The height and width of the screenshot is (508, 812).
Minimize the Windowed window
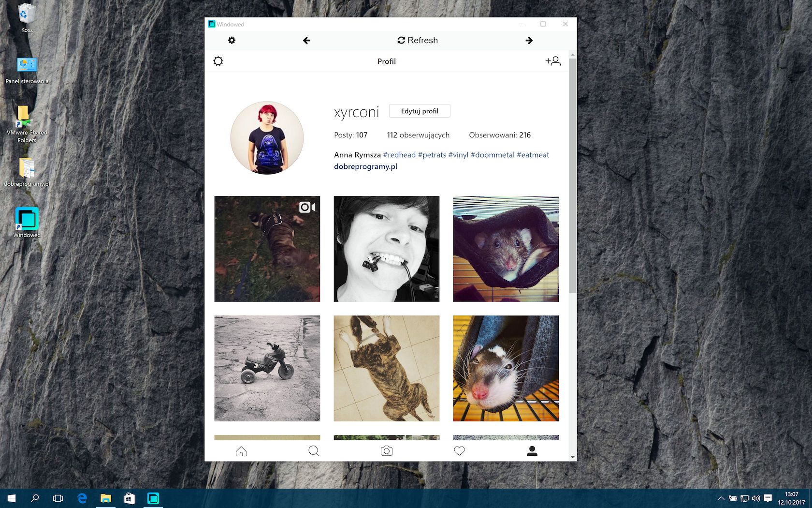(x=521, y=24)
